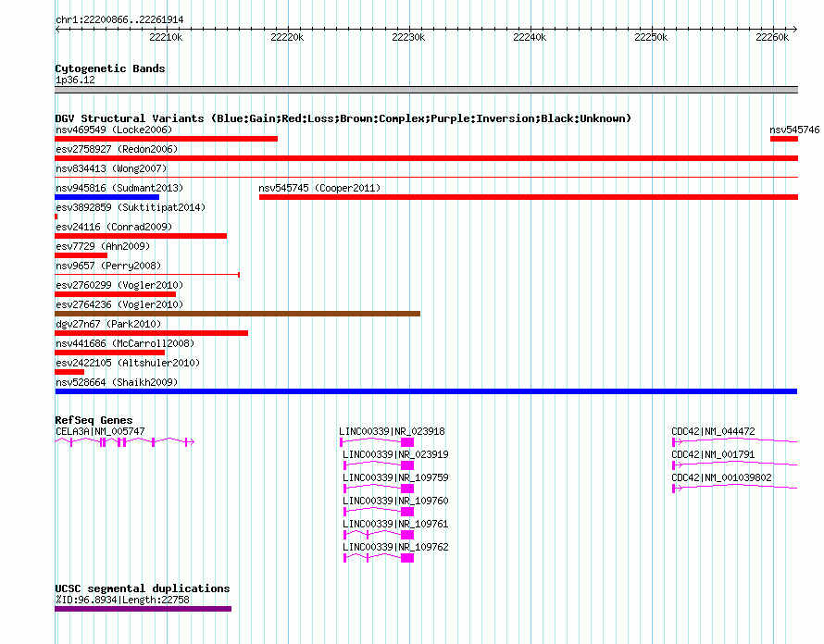The height and width of the screenshot is (644, 824).
Task: Click the nsv545746 variant label
Action: pos(794,130)
